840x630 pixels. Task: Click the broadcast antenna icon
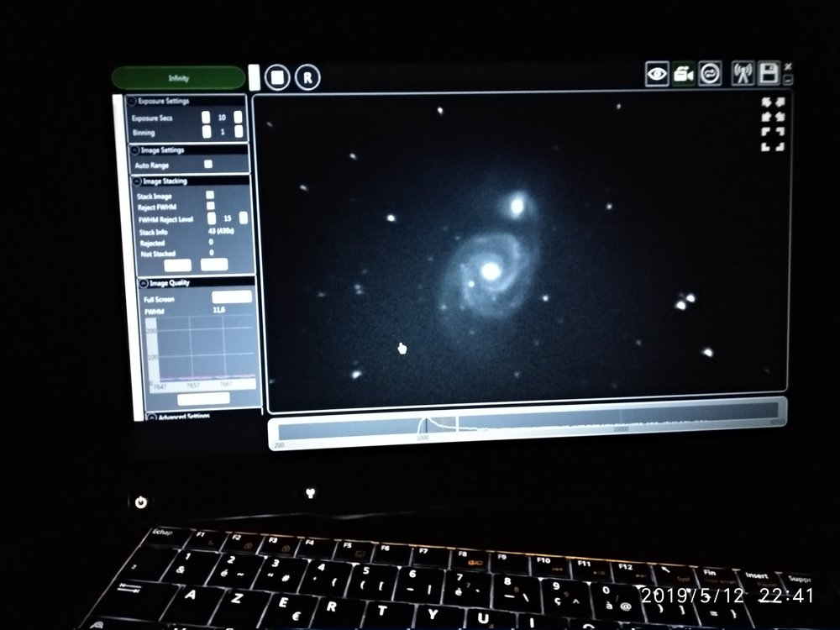point(743,73)
